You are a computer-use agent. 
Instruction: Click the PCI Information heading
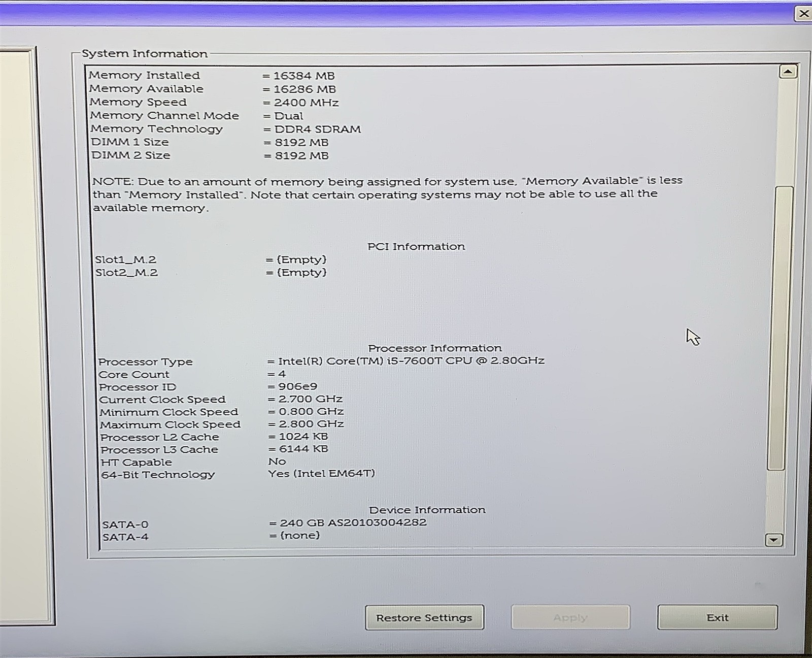(416, 246)
